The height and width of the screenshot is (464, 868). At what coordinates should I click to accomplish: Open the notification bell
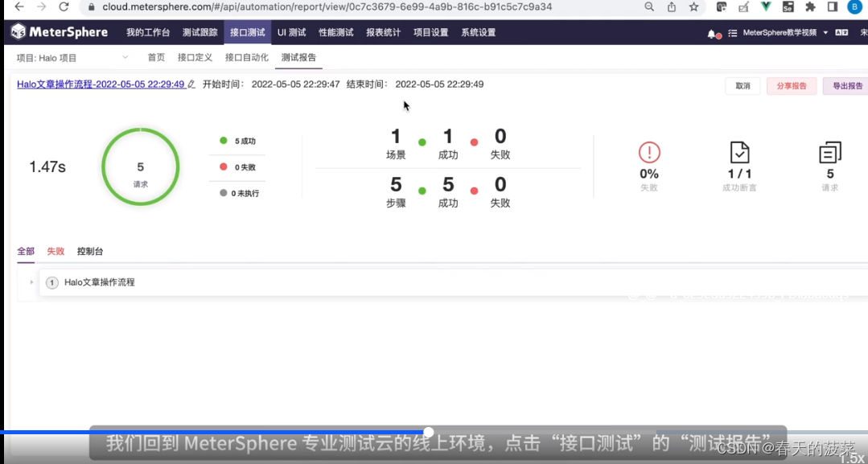(x=712, y=33)
